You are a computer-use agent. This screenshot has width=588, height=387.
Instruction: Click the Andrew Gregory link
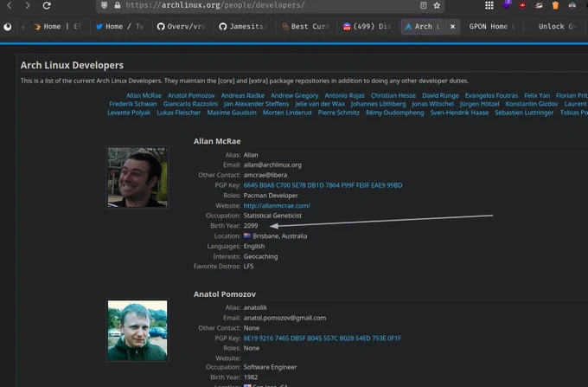tap(294, 95)
